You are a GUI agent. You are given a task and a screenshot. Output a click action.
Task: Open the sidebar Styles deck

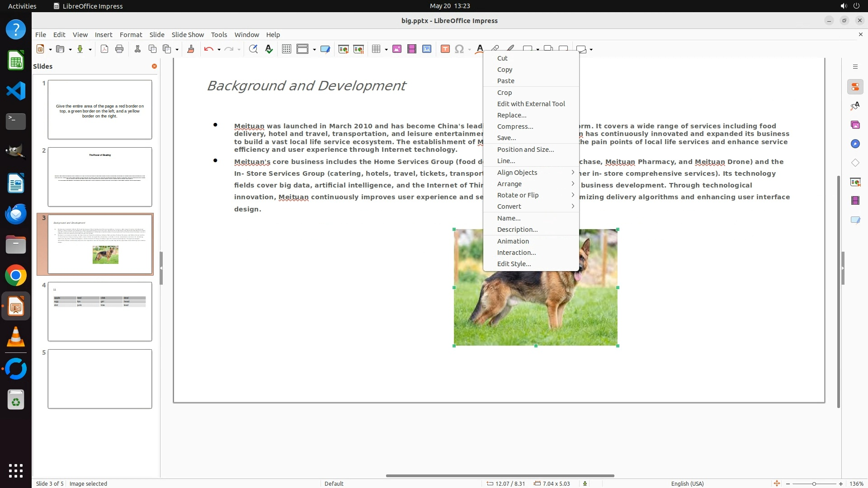click(855, 106)
